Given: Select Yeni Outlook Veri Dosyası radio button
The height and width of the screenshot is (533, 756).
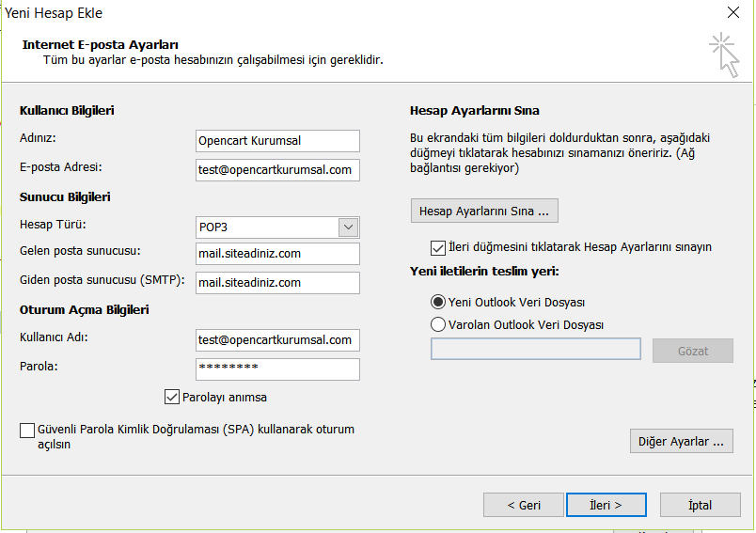Looking at the screenshot, I should (438, 302).
